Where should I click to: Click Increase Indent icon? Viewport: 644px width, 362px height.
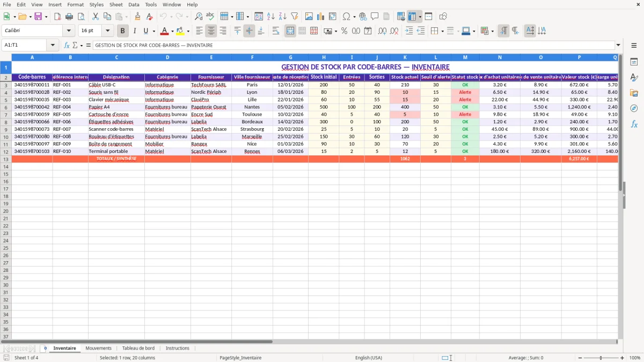click(409, 31)
